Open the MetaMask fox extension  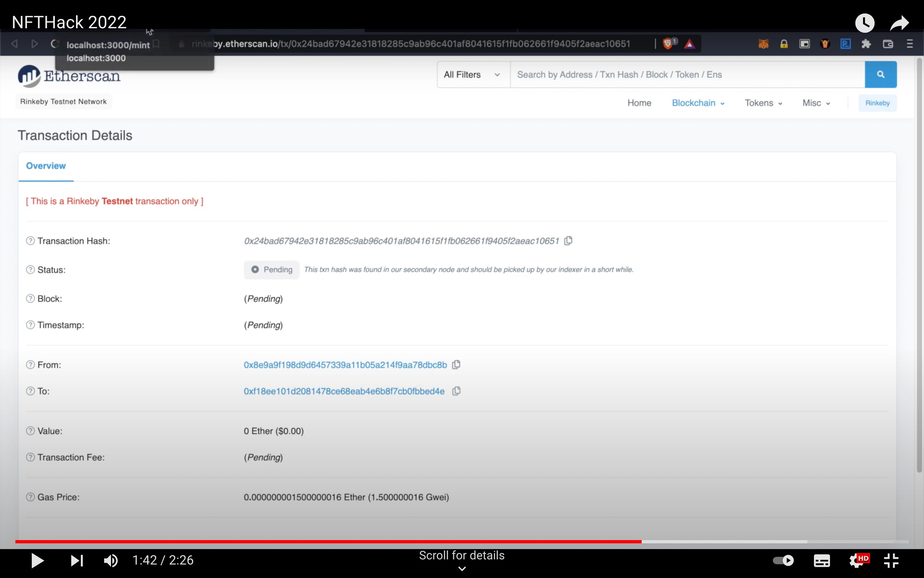[763, 44]
